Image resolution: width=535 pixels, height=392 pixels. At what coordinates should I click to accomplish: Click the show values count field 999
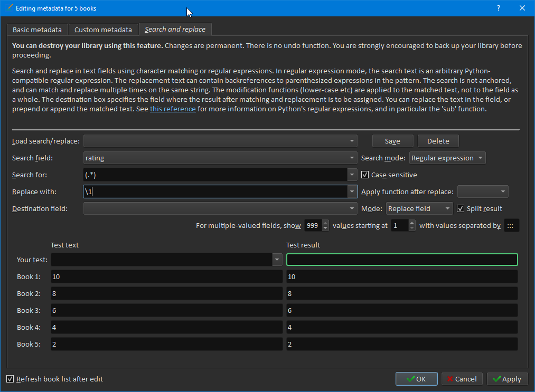(x=313, y=226)
